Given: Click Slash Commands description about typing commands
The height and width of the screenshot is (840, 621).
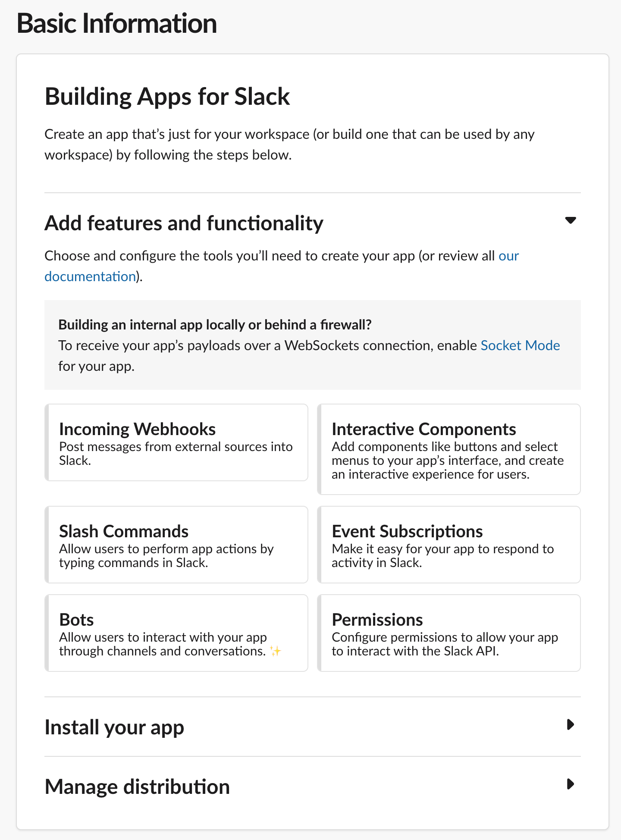Looking at the screenshot, I should [166, 556].
